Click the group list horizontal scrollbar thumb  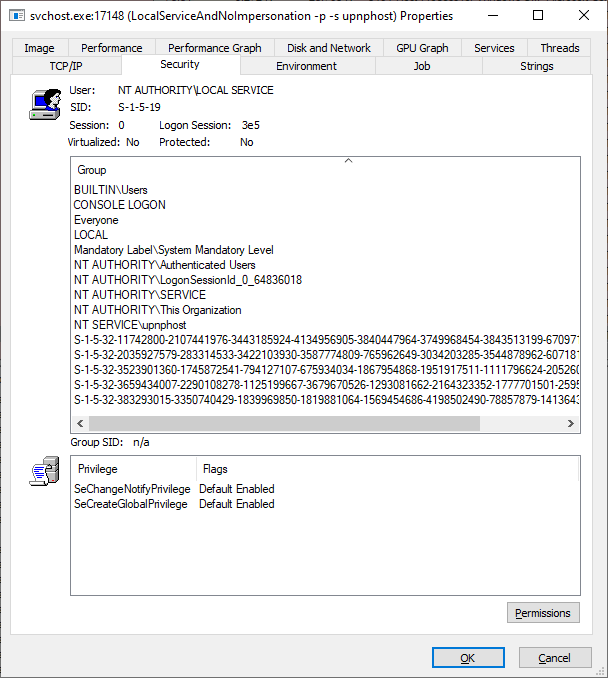click(x=275, y=424)
